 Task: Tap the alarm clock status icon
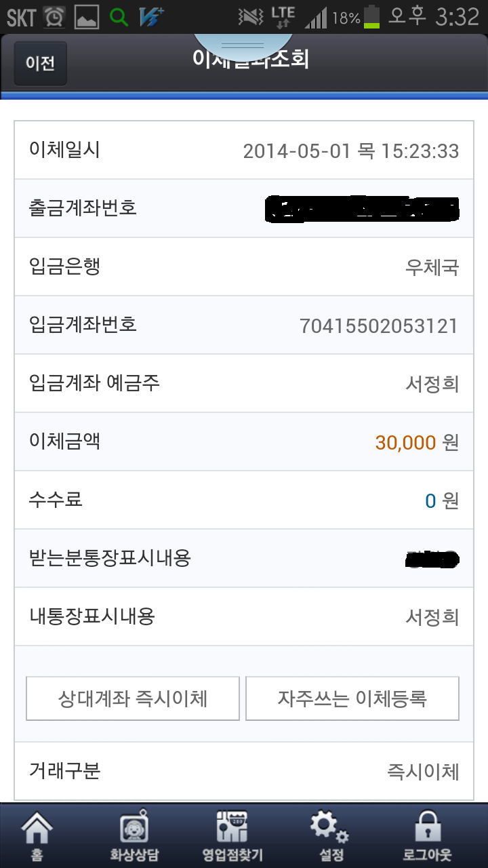coord(54,17)
